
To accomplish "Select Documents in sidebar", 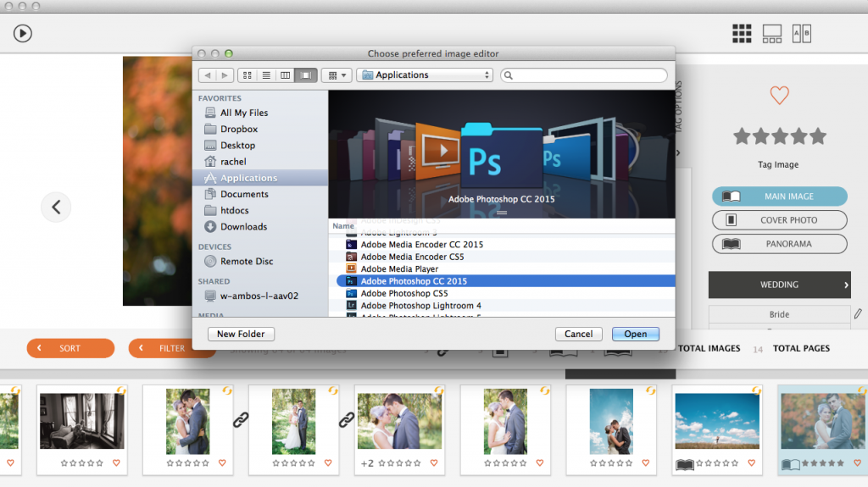I will click(244, 194).
